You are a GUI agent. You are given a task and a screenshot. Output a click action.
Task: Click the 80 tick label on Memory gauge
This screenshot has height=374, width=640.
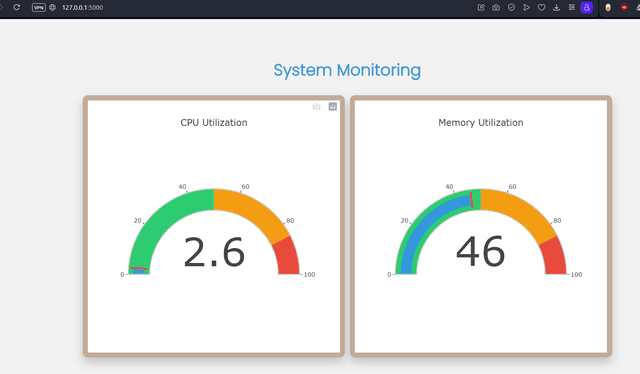[557, 220]
